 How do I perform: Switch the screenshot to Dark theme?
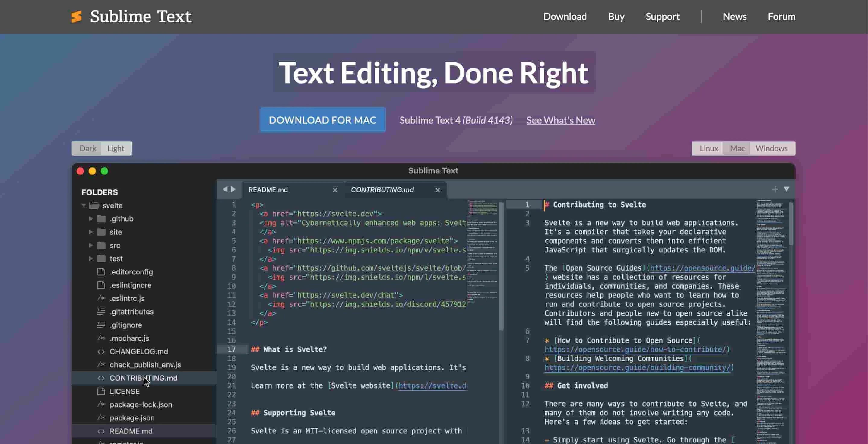pyautogui.click(x=87, y=149)
